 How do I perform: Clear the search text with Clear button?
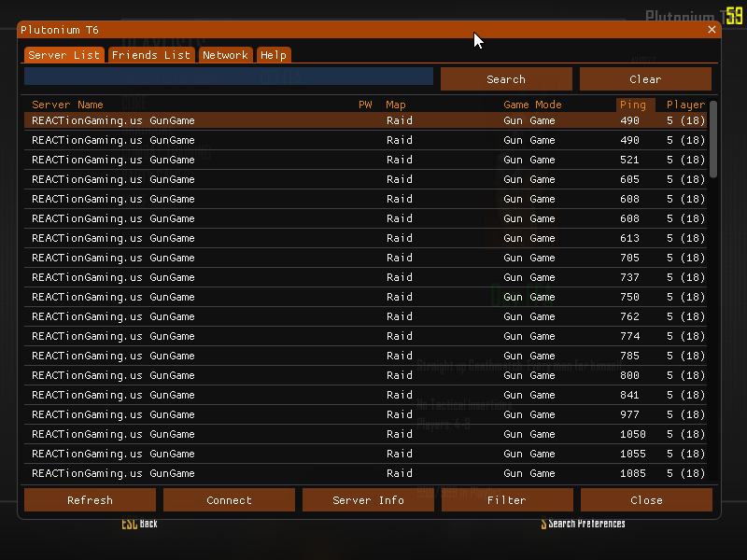tap(645, 79)
